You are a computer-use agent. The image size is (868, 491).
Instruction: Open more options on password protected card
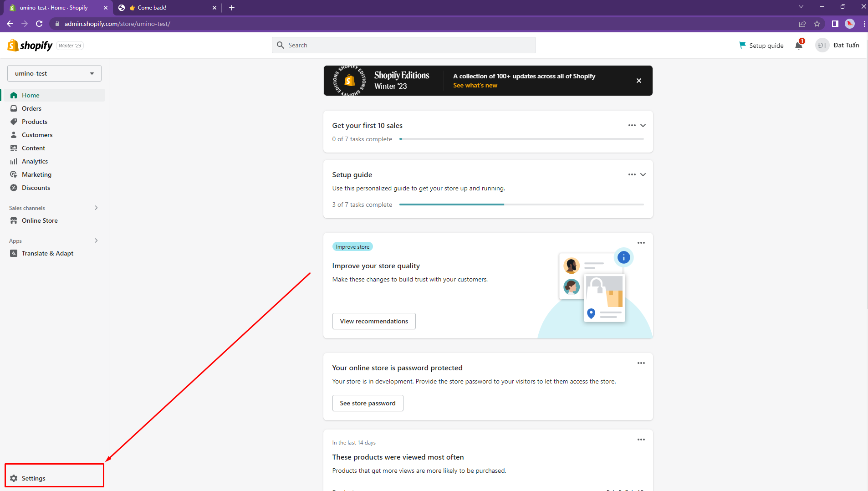coord(641,363)
